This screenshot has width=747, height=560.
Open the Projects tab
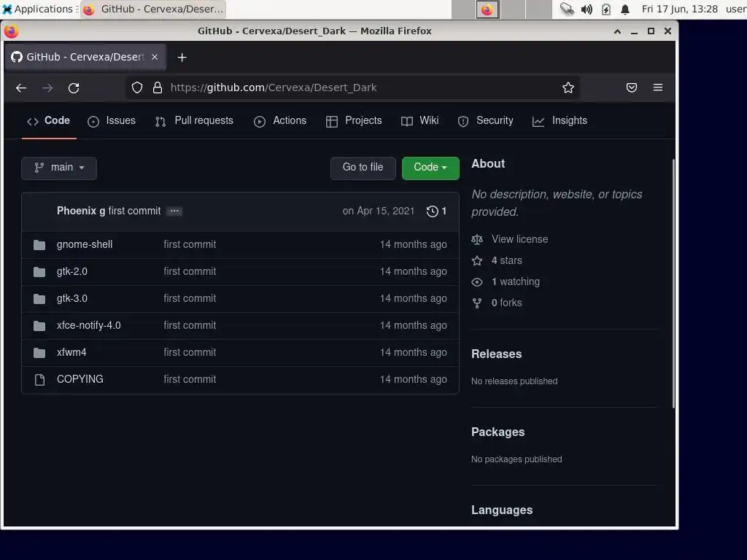[x=354, y=121]
